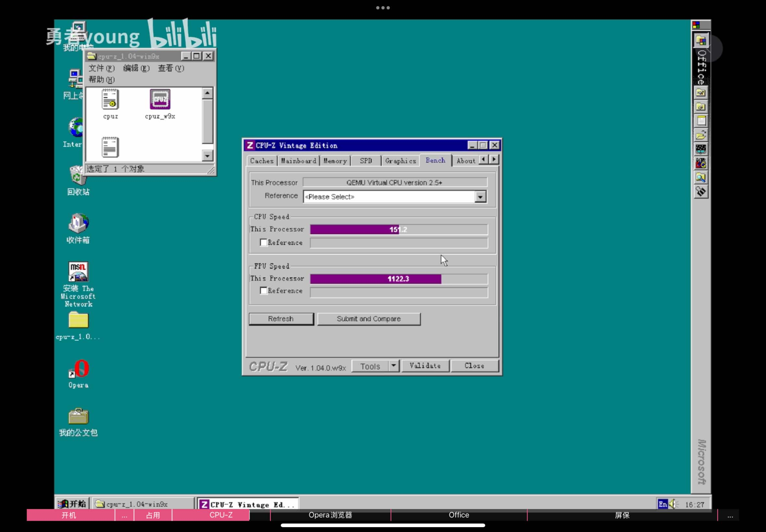Click the speaker volume icon in system tray
766x532 pixels.
(x=673, y=504)
